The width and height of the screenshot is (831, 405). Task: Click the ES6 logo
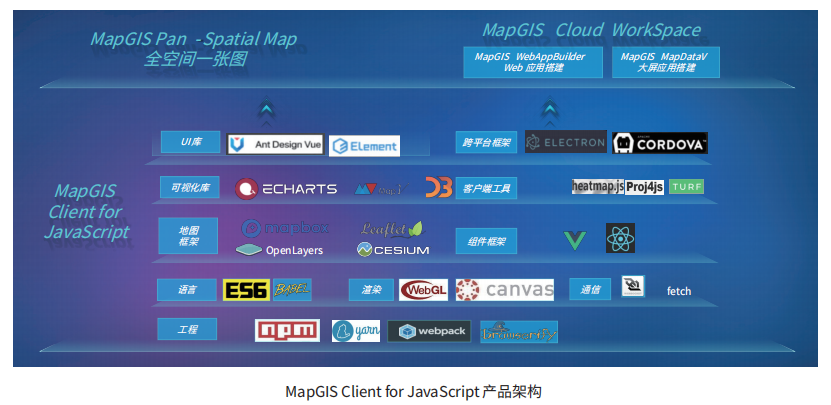pyautogui.click(x=246, y=290)
